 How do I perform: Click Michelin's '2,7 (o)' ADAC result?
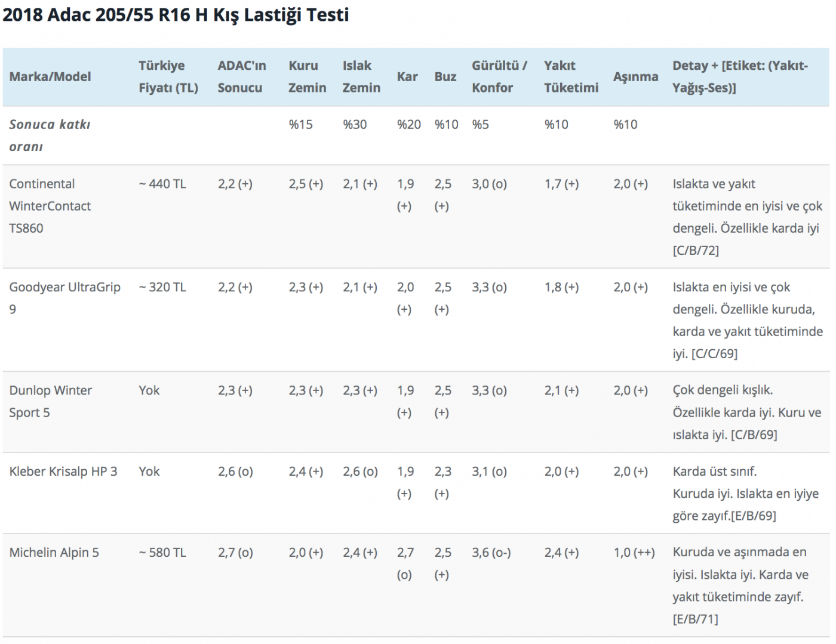pos(235,553)
